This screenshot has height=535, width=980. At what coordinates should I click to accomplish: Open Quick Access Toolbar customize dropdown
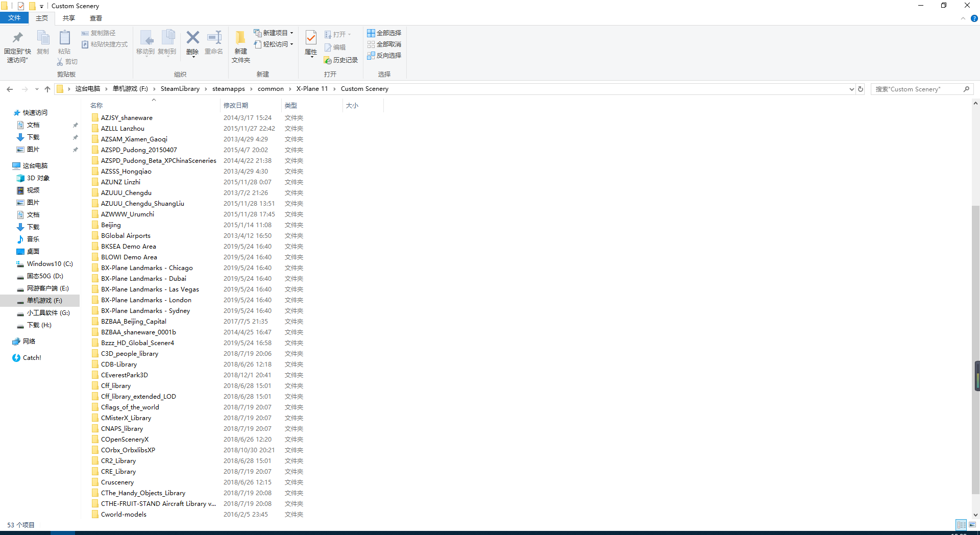[x=41, y=7]
